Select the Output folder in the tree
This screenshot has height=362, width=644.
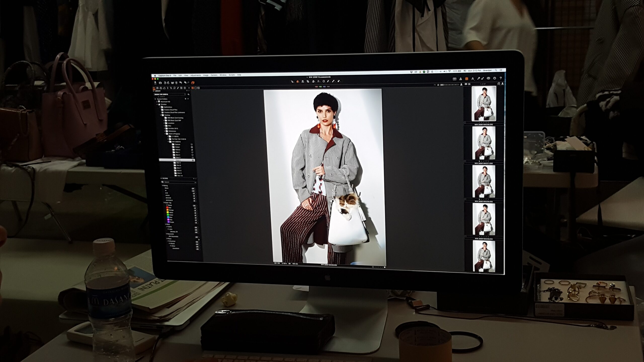(x=176, y=147)
